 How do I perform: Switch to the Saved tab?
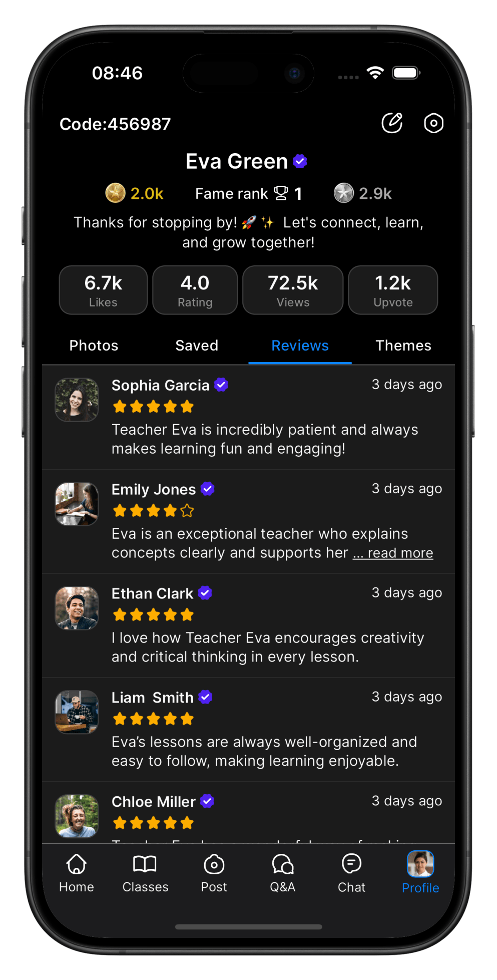197,346
